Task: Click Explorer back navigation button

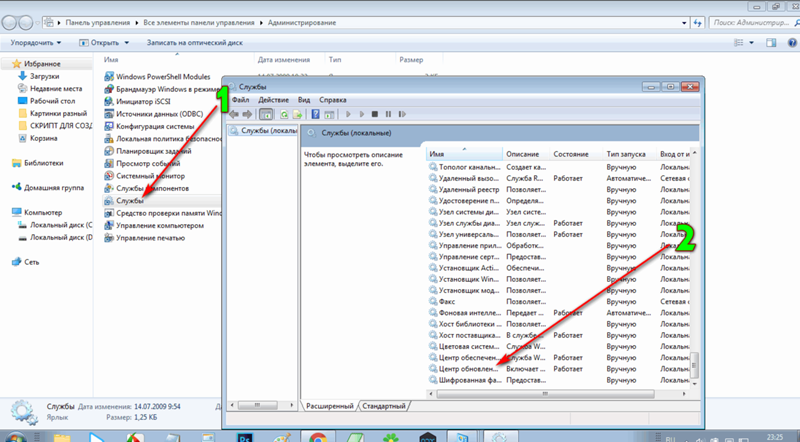Action: click(9, 22)
